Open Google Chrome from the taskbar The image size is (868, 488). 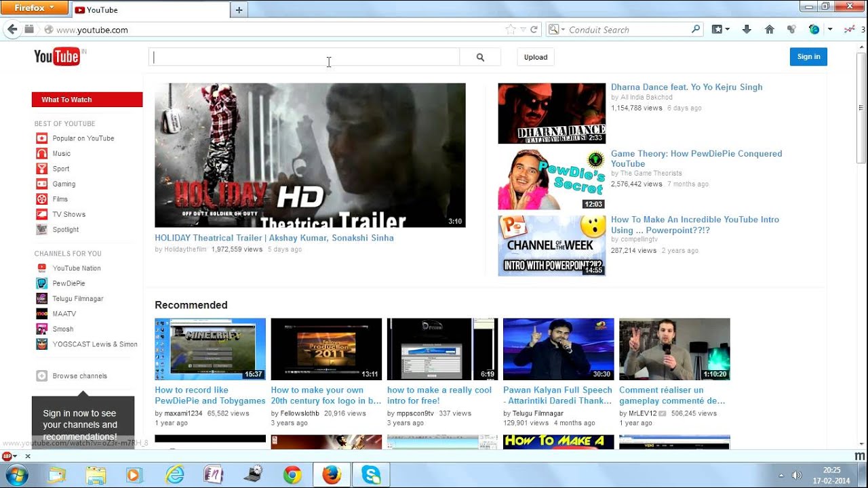[292, 475]
